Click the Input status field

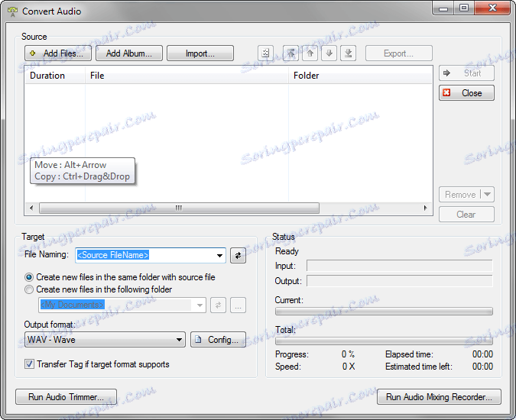pyautogui.click(x=400, y=266)
